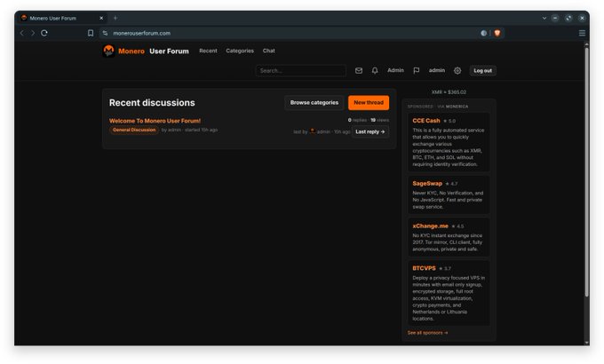The image size is (604, 364).
Task: Click the half-circle icon beside Brave Shields
Action: (484, 33)
